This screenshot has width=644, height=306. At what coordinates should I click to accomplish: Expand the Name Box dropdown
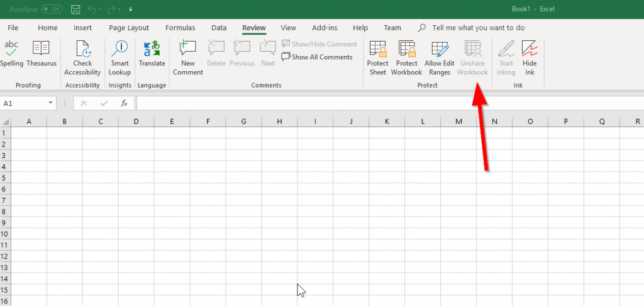[51, 103]
